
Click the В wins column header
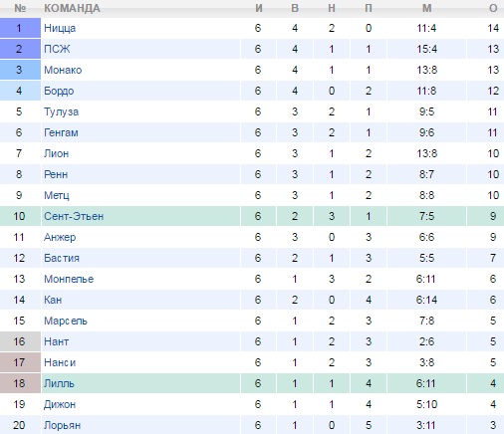(295, 8)
